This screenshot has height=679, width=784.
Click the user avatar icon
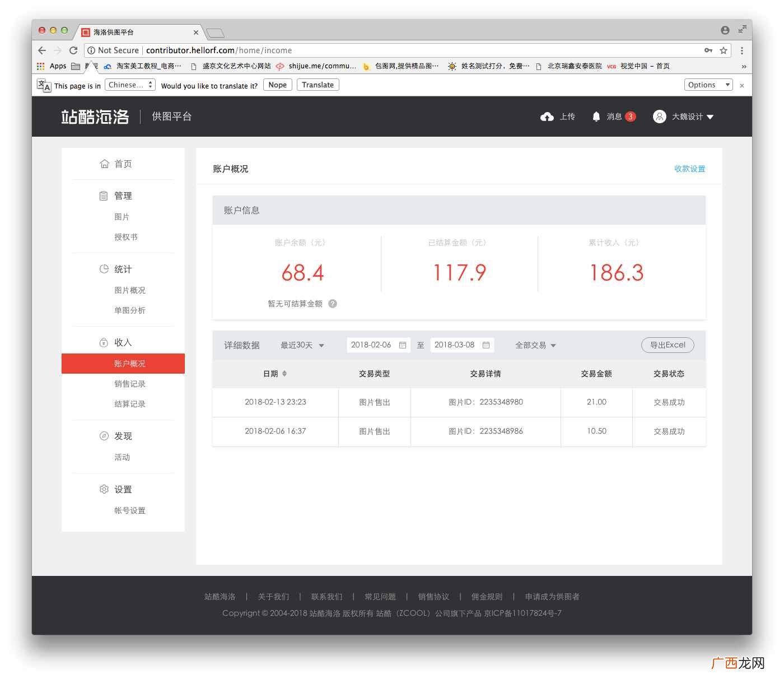tap(659, 117)
